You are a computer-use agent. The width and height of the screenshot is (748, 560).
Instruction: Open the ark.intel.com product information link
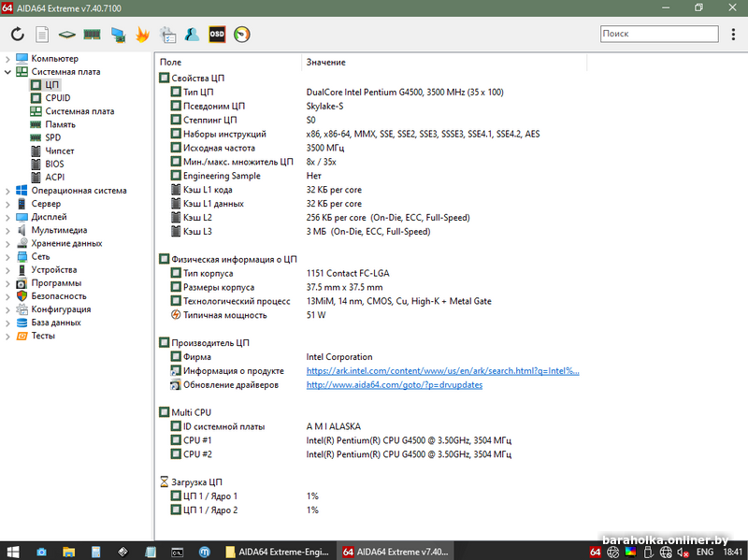442,371
